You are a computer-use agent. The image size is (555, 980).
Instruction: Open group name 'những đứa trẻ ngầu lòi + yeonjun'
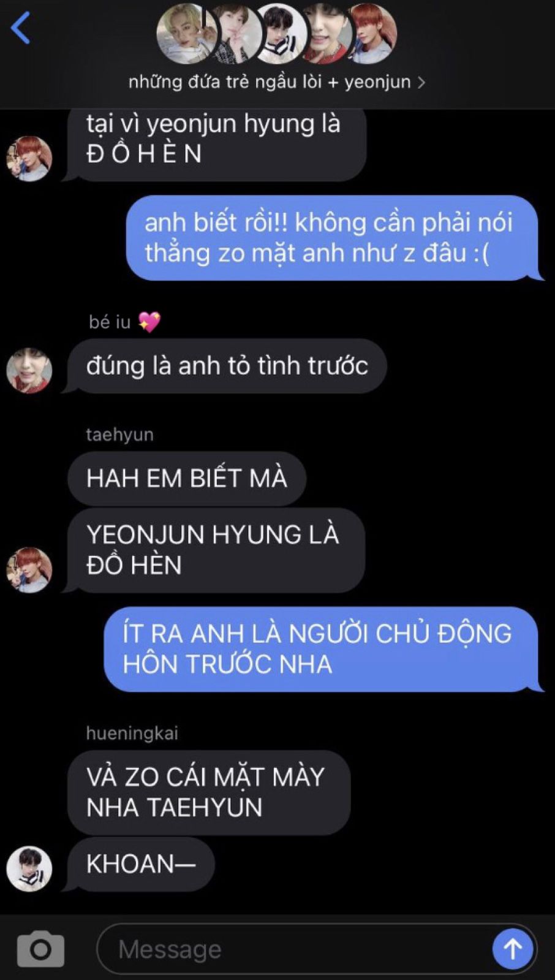(270, 82)
